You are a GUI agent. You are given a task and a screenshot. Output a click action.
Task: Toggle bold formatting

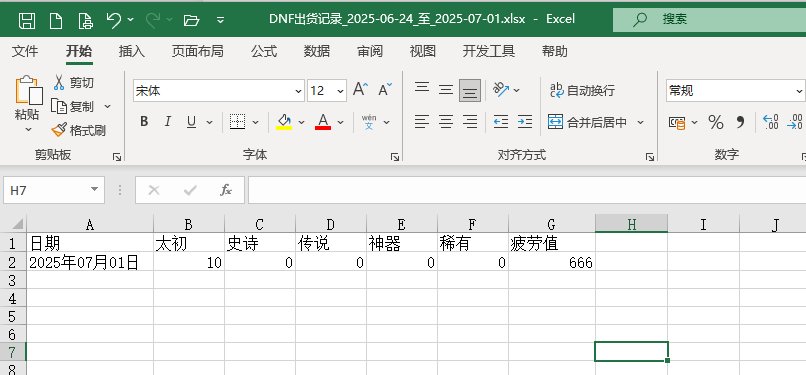click(144, 122)
